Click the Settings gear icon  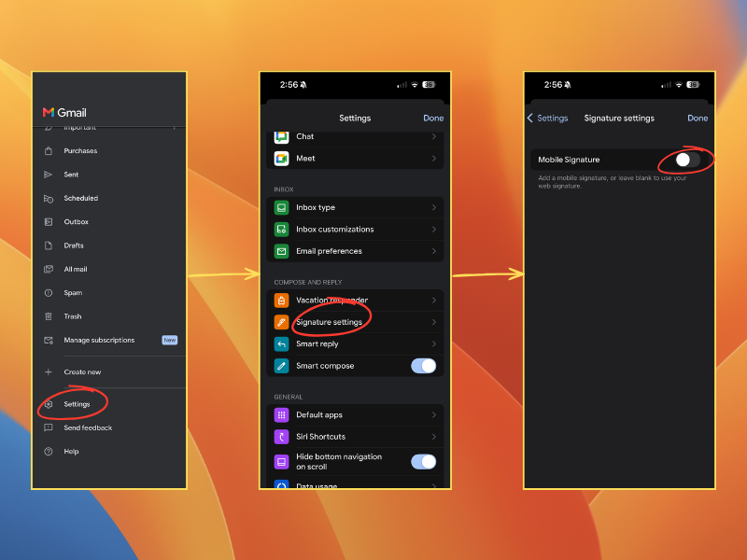(49, 404)
